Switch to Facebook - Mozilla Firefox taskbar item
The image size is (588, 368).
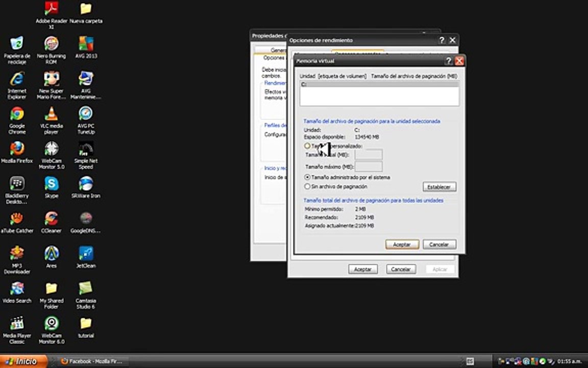point(92,361)
